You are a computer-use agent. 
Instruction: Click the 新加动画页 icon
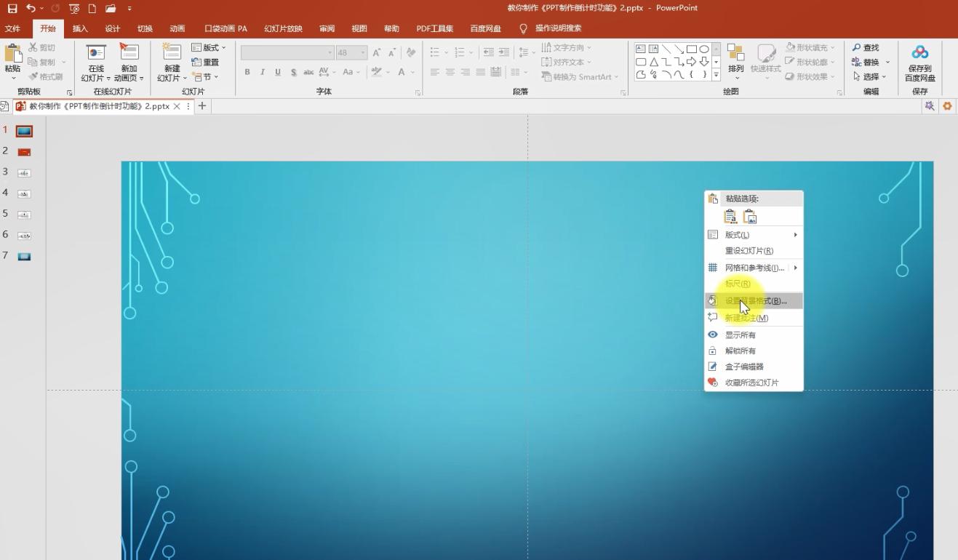[x=129, y=54]
